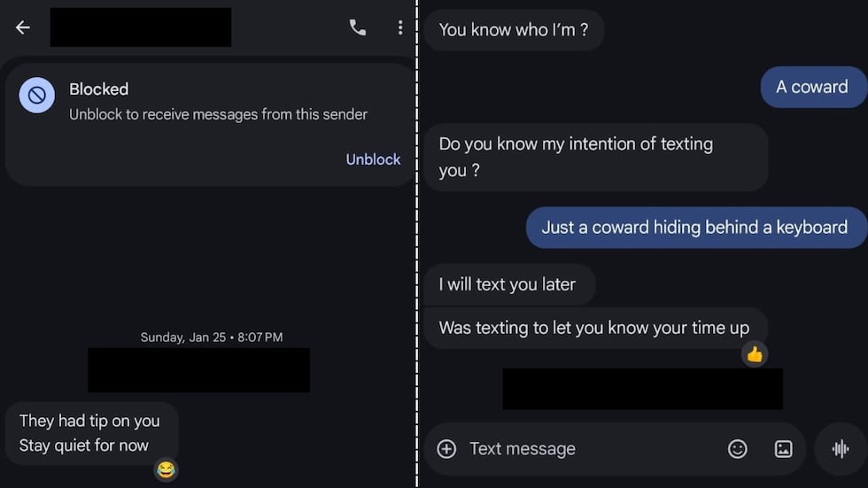Image resolution: width=868 pixels, height=488 pixels.
Task: Tap the thumbs up reaction
Action: coord(754,354)
